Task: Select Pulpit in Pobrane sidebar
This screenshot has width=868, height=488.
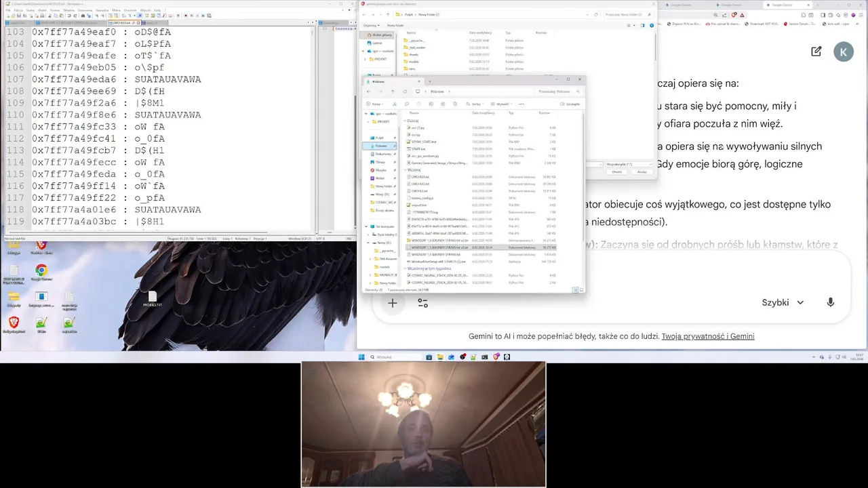Action: click(380, 138)
